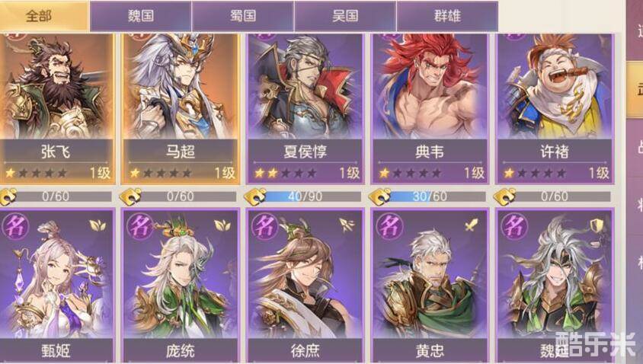Screen dimensions: 643x364
Task: Open the 蜀国 faction tab
Action: point(243,15)
